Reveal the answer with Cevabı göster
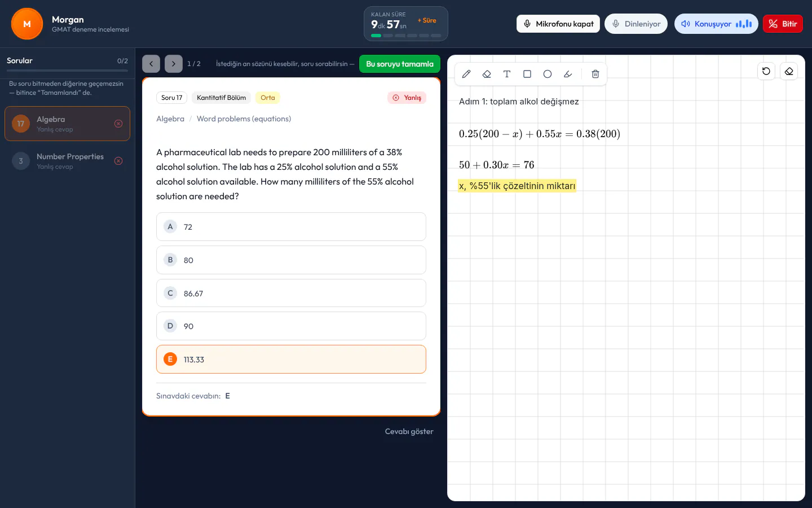 (x=409, y=431)
